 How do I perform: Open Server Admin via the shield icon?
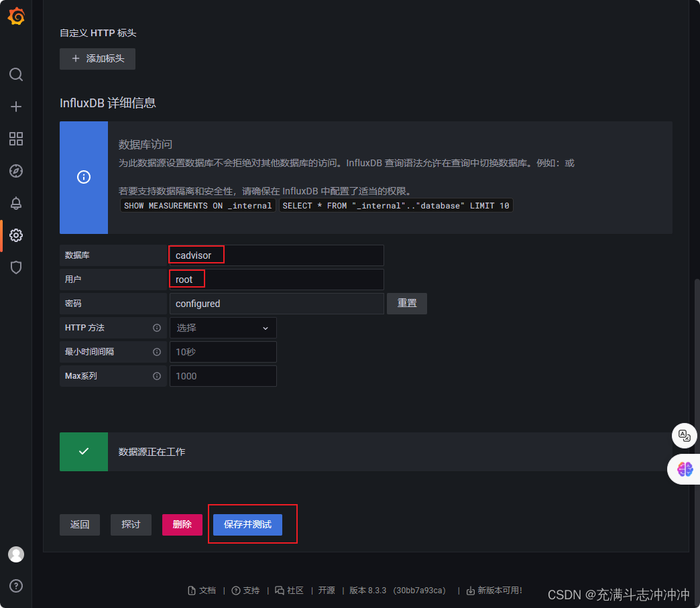(x=16, y=267)
